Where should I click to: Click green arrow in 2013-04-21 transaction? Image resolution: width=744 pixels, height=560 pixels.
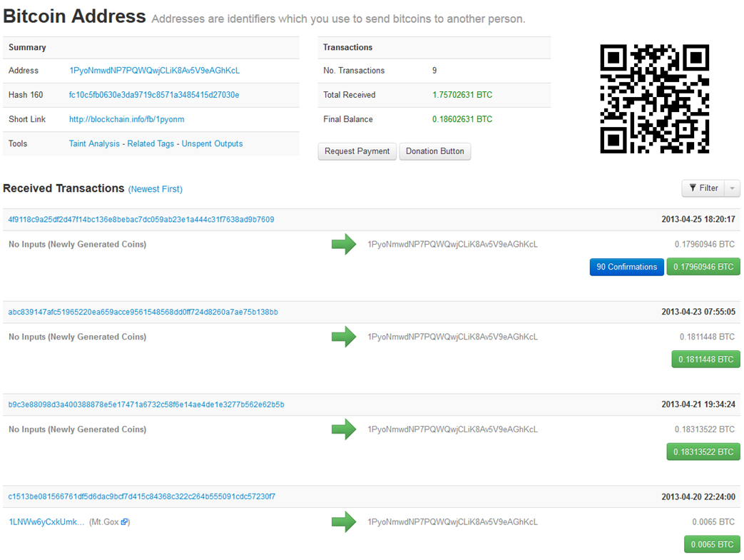344,429
